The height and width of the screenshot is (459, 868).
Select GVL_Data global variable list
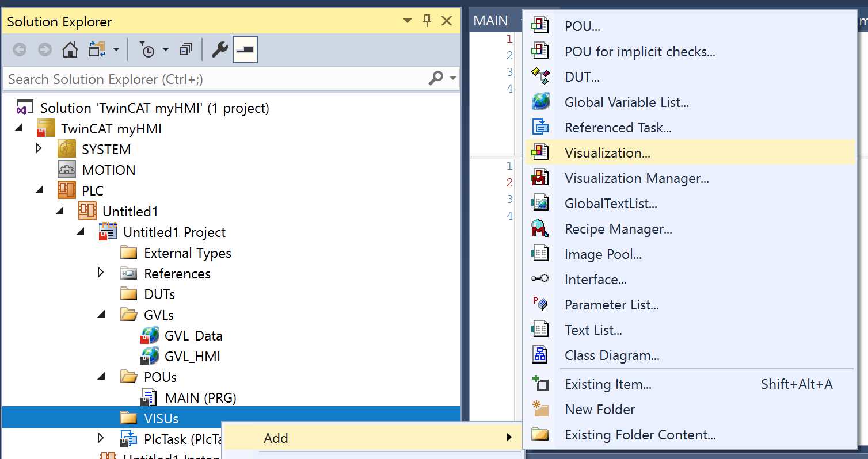click(193, 336)
